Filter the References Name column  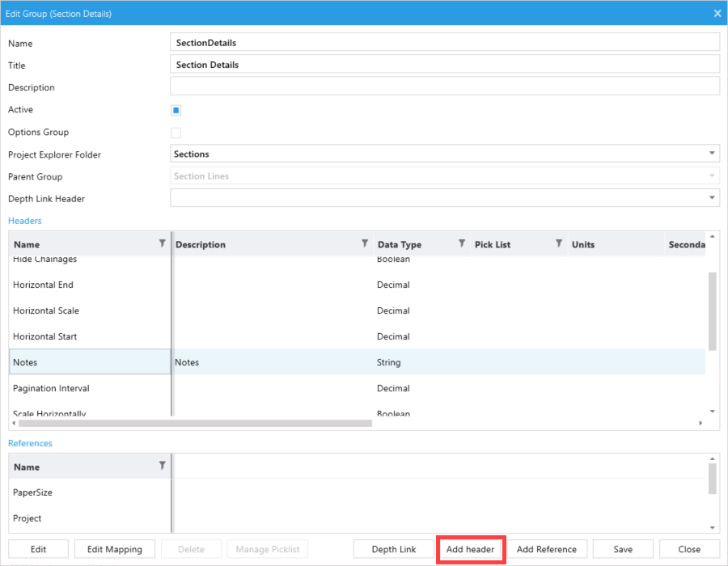(162, 465)
